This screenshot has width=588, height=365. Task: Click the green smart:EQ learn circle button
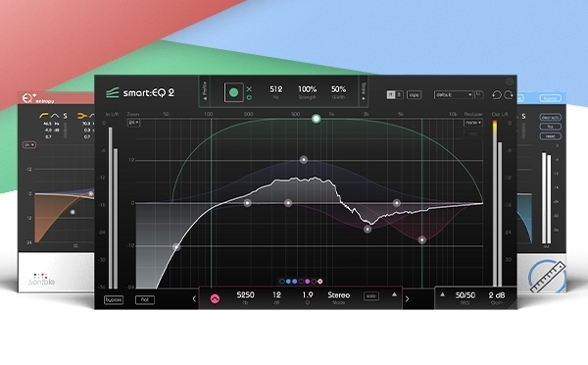click(233, 92)
